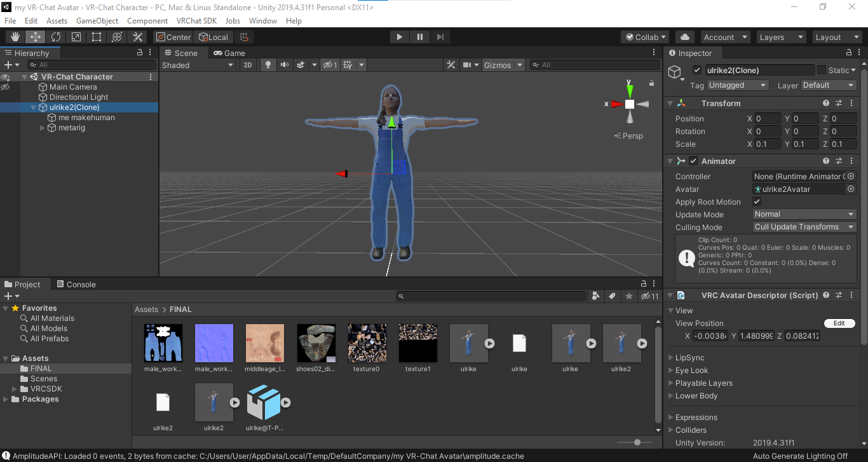Open Transform component help icon
868x462 pixels.
[826, 103]
